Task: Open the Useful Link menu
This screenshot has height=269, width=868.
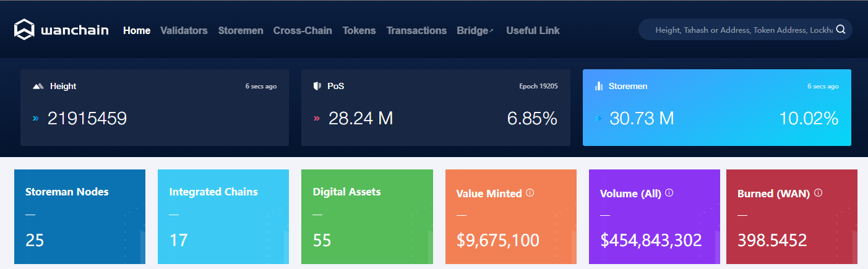Action: (x=533, y=30)
